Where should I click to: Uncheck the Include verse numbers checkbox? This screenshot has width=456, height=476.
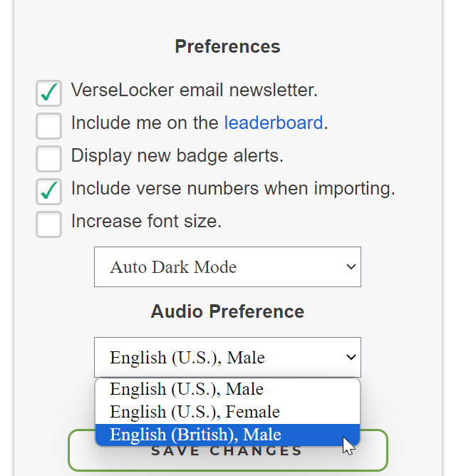coord(48,192)
